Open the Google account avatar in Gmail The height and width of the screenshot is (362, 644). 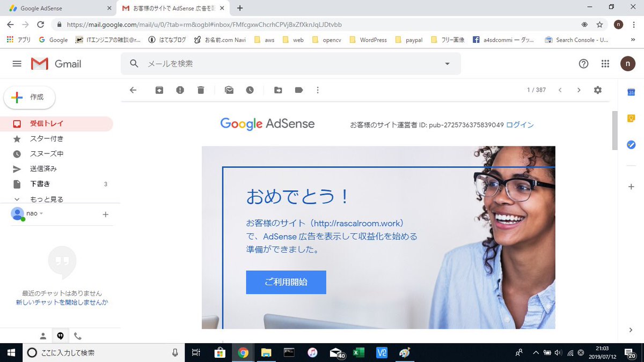[627, 64]
